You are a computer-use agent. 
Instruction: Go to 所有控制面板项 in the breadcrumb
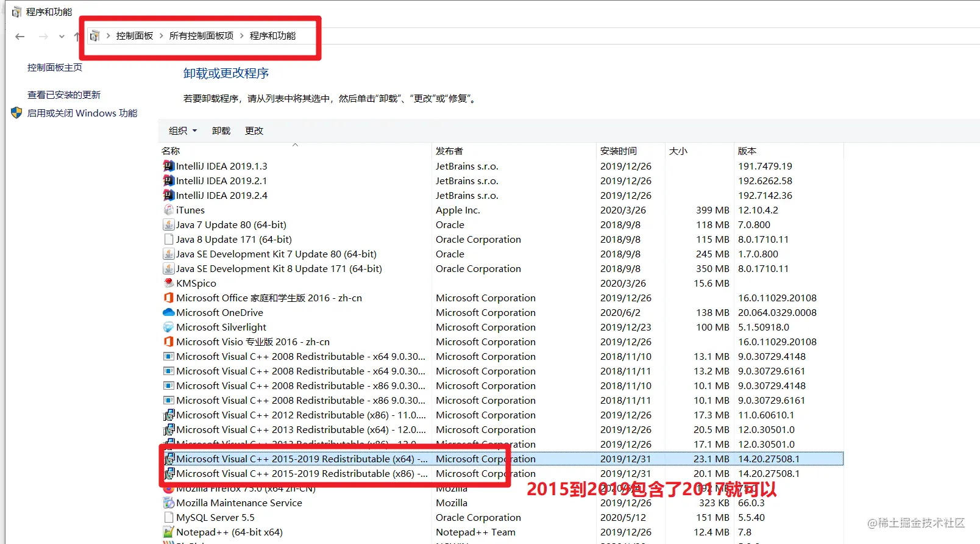(201, 36)
